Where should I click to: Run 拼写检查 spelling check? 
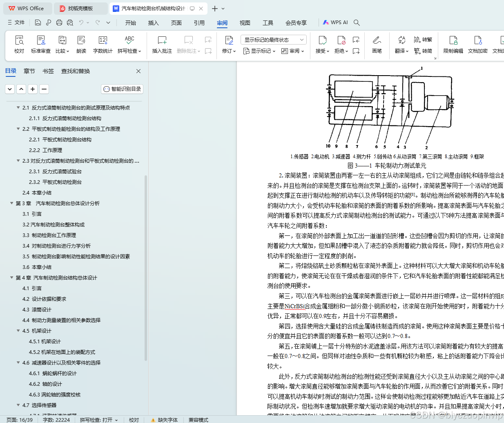coord(129,44)
